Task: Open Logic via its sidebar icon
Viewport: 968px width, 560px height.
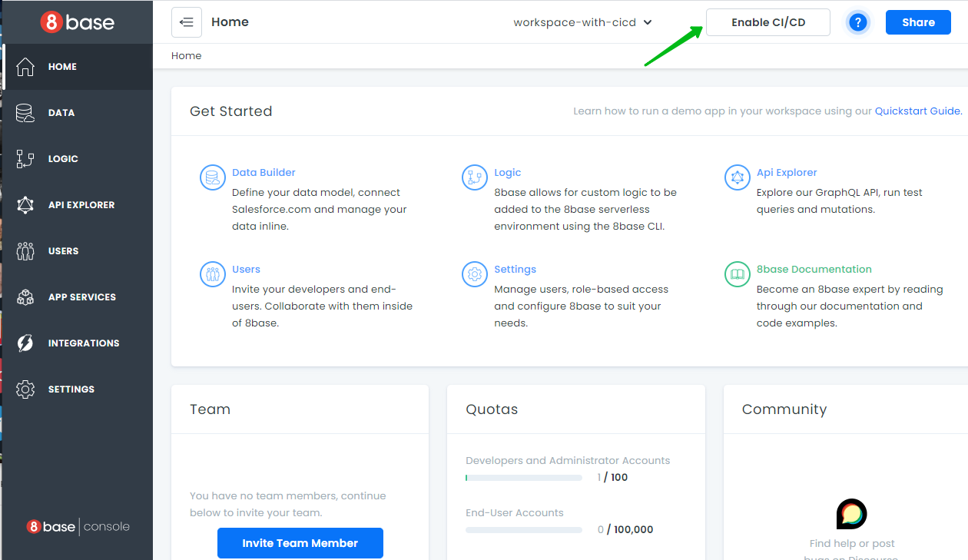Action: [25, 159]
